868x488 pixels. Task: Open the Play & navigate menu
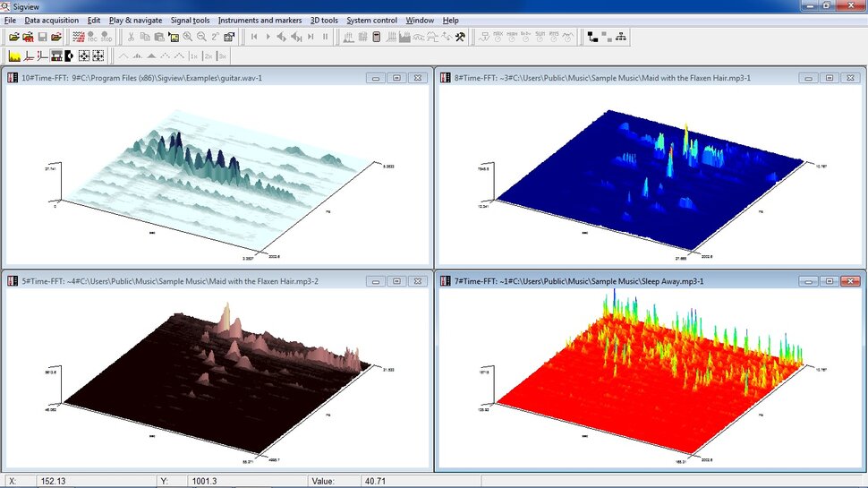pyautogui.click(x=136, y=20)
